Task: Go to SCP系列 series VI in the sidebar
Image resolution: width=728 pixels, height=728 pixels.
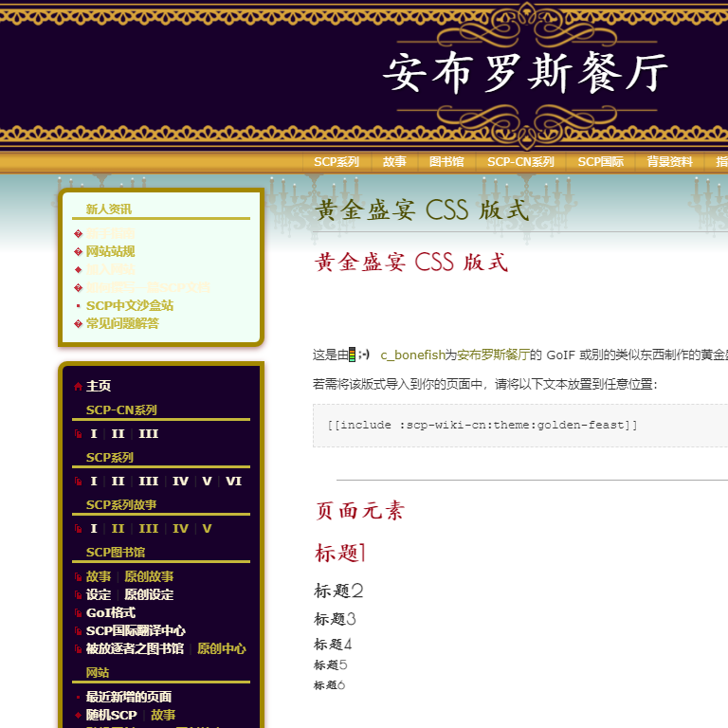Action: click(233, 482)
